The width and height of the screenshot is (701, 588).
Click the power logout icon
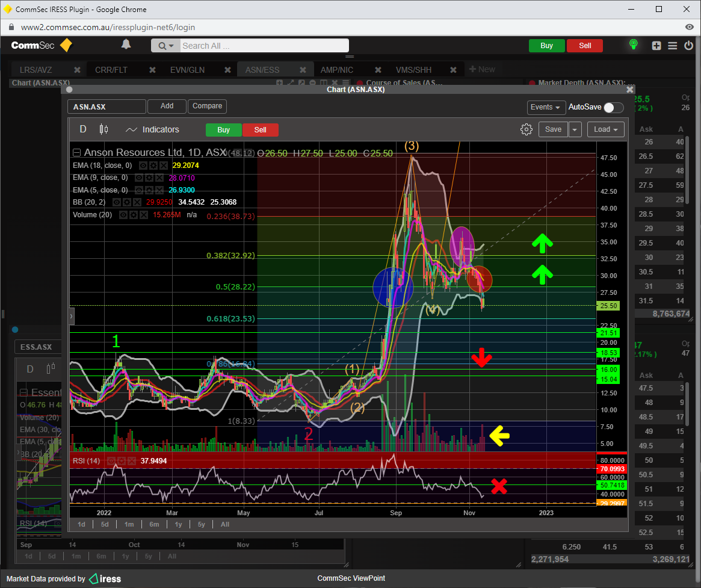(688, 46)
